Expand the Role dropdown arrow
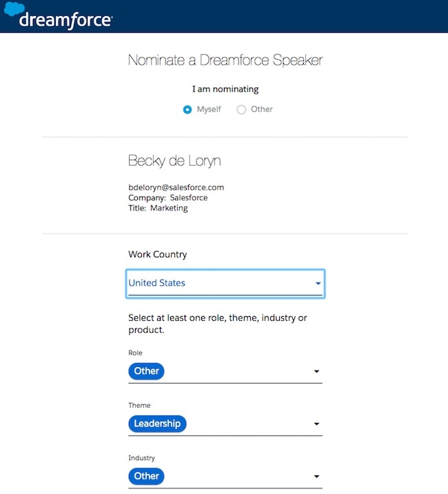The image size is (448, 494). click(x=316, y=371)
